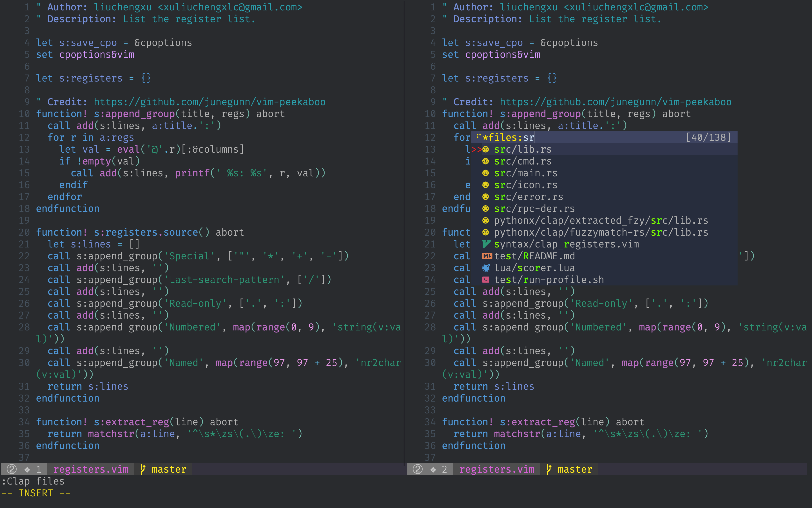The height and width of the screenshot is (508, 812).
Task: Click the :Clap files command line
Action: 33,481
